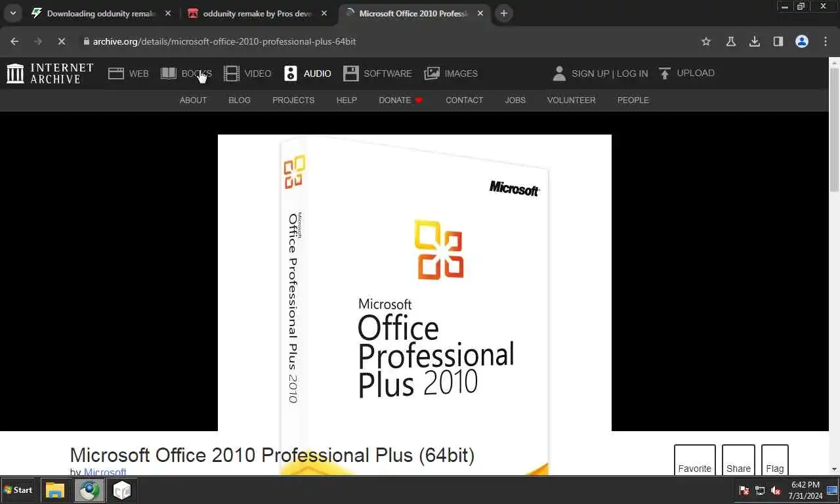
Task: Click the Microsoft author link
Action: point(105,472)
